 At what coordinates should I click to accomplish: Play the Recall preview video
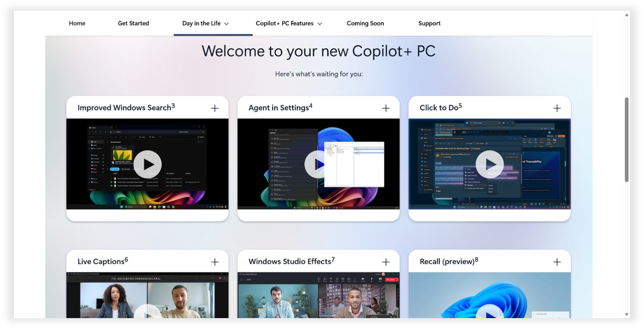pos(490,311)
